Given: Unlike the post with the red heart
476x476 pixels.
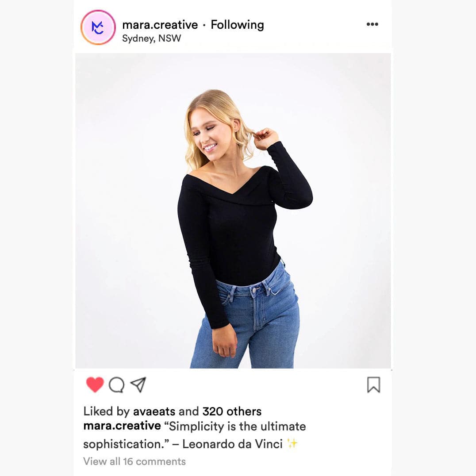Looking at the screenshot, I should [95, 384].
